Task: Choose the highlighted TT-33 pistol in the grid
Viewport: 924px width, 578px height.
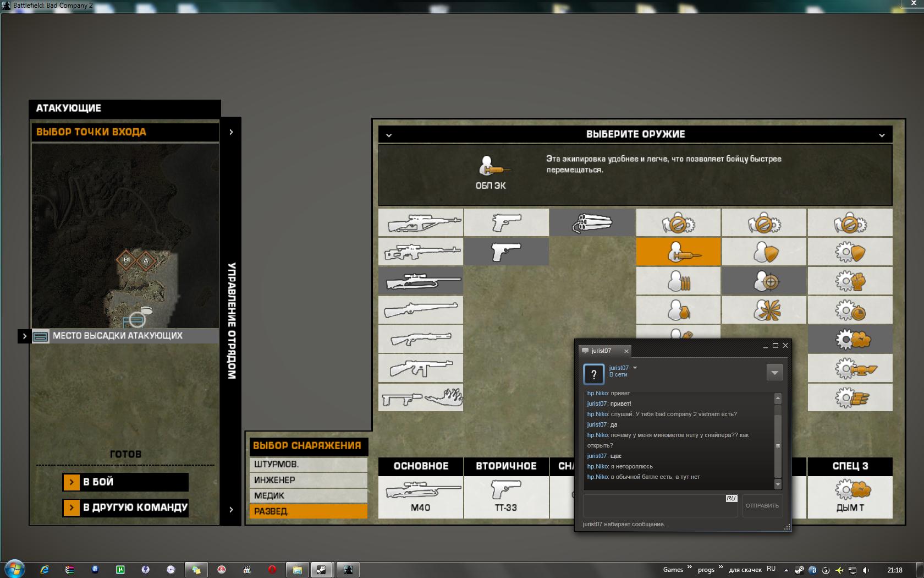Action: (x=507, y=252)
